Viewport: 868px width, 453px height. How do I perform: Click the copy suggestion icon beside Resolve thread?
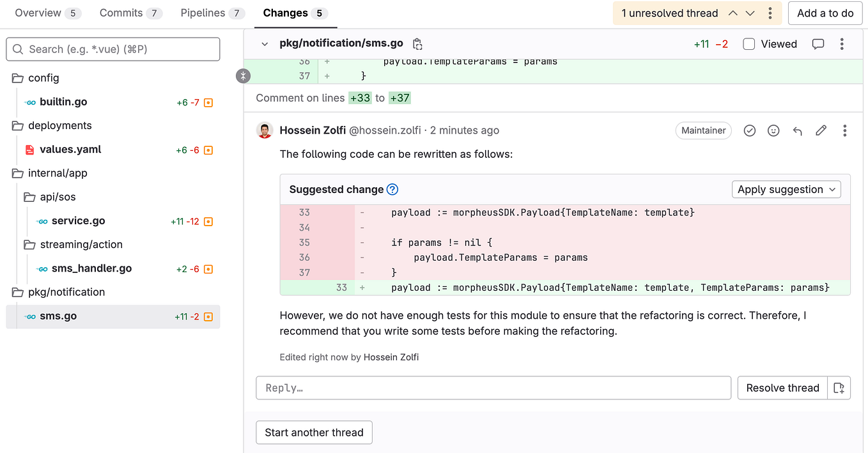pos(839,387)
